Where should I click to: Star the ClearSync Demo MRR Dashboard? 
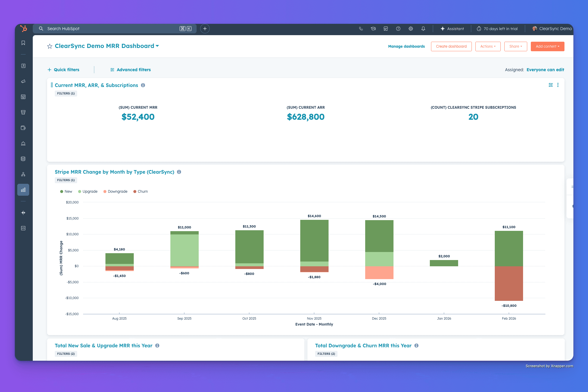tap(49, 46)
